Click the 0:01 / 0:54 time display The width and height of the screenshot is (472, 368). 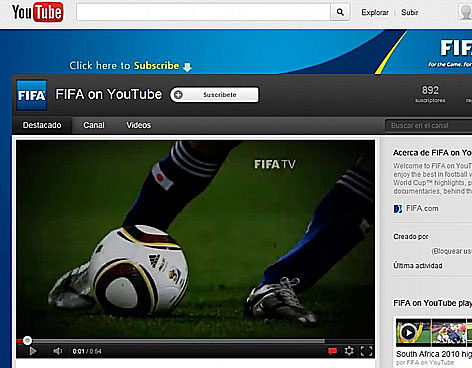coord(87,351)
